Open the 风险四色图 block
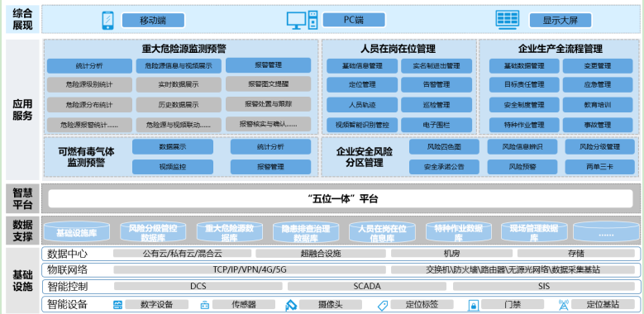This screenshot has height=314, width=644. click(444, 146)
